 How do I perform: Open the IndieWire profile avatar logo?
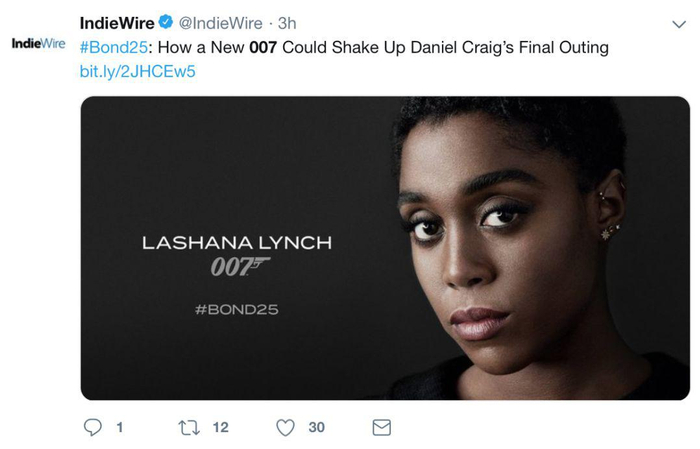click(38, 43)
